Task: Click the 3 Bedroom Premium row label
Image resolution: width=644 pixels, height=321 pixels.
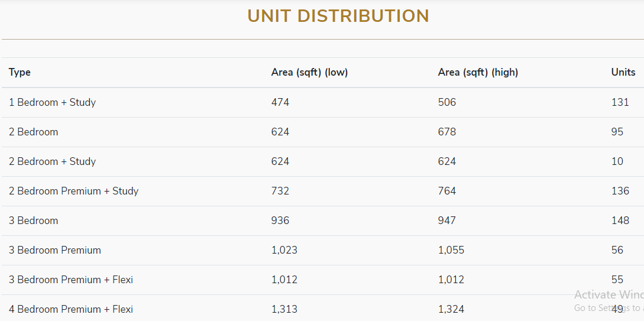Action: [54, 250]
